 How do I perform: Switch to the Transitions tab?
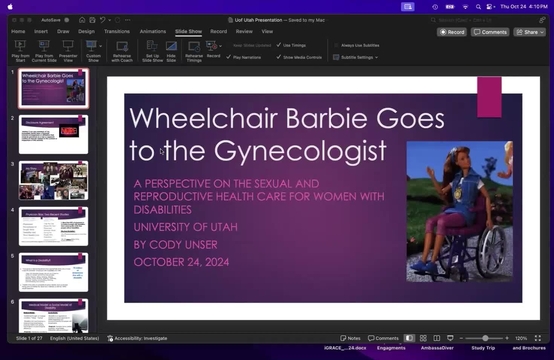coord(117,31)
